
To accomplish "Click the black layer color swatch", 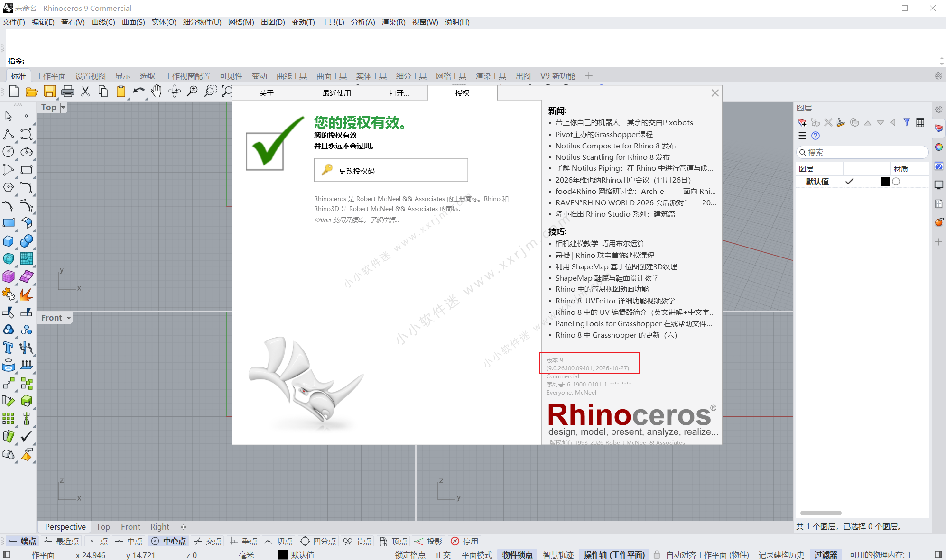I will (x=885, y=182).
